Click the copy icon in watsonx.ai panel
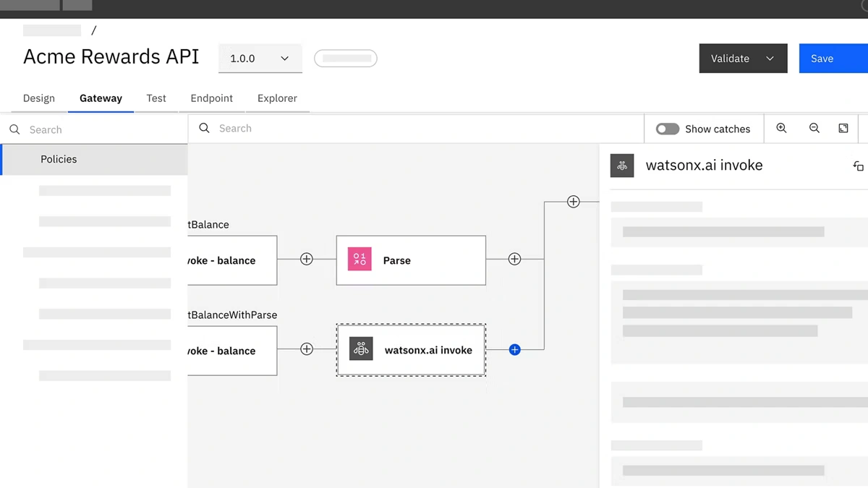This screenshot has height=488, width=868. (858, 166)
